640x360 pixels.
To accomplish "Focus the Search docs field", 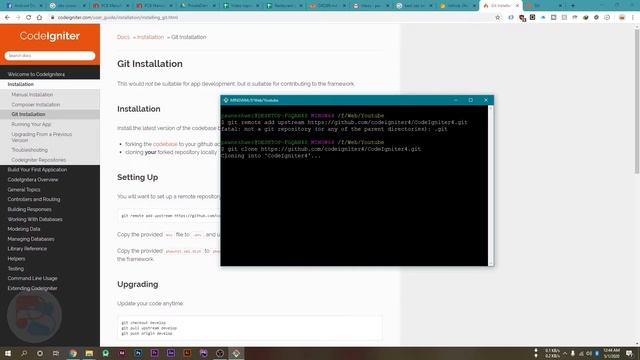I will tap(50, 56).
